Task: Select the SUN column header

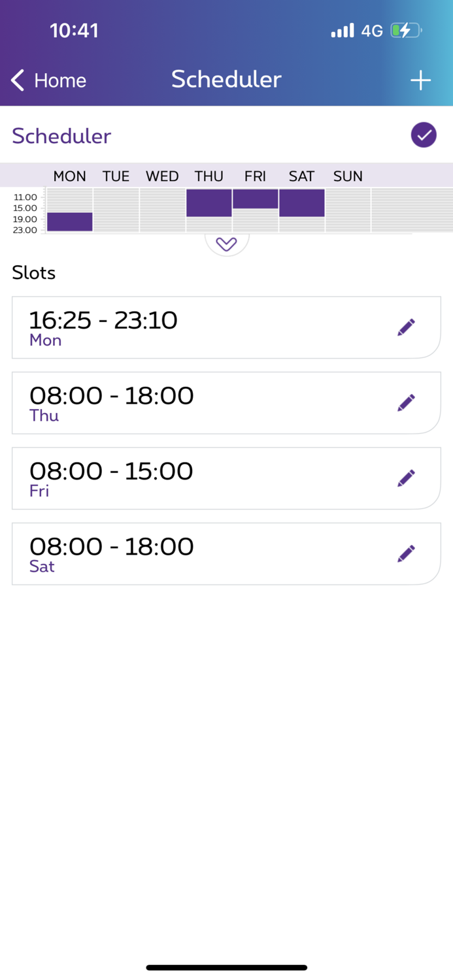Action: click(348, 176)
